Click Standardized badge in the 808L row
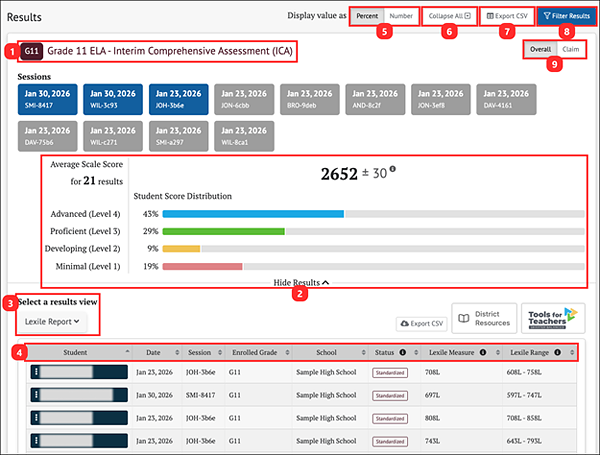This screenshot has height=455, width=600. tap(390, 419)
